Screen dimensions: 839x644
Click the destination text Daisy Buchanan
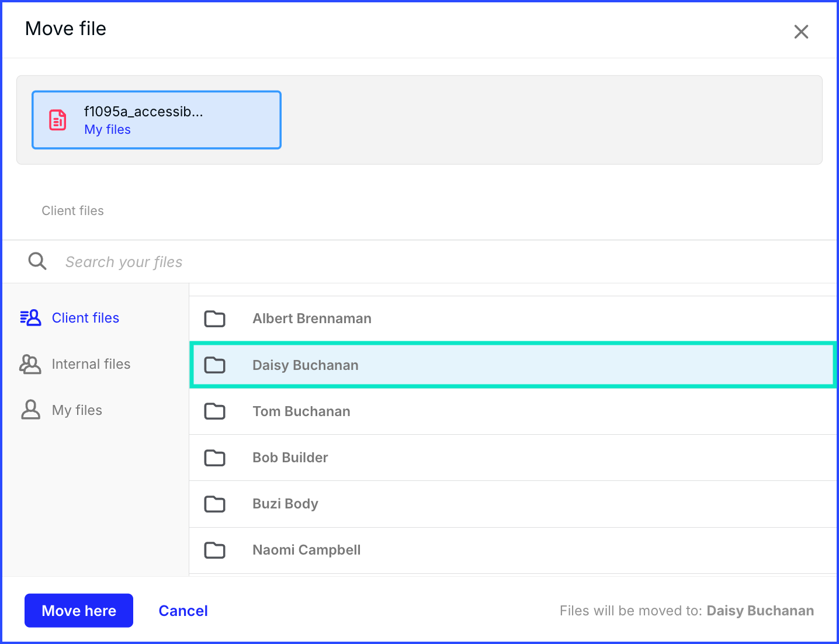coord(760,611)
